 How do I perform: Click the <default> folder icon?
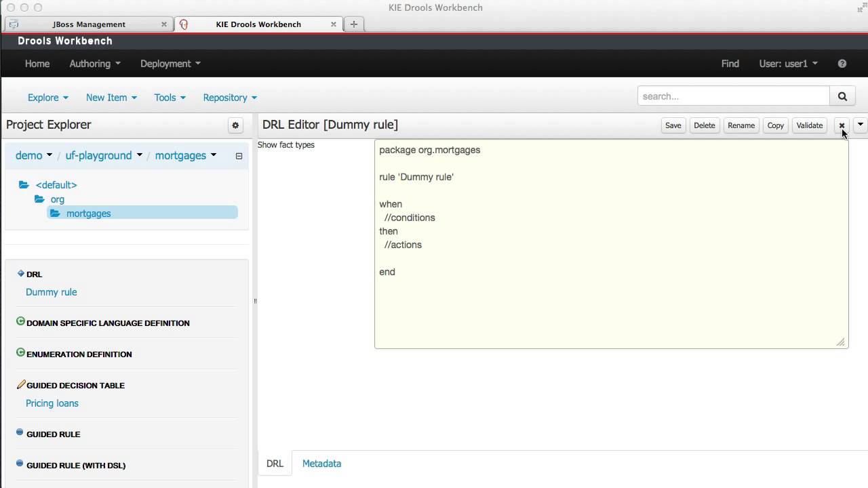pyautogui.click(x=24, y=184)
